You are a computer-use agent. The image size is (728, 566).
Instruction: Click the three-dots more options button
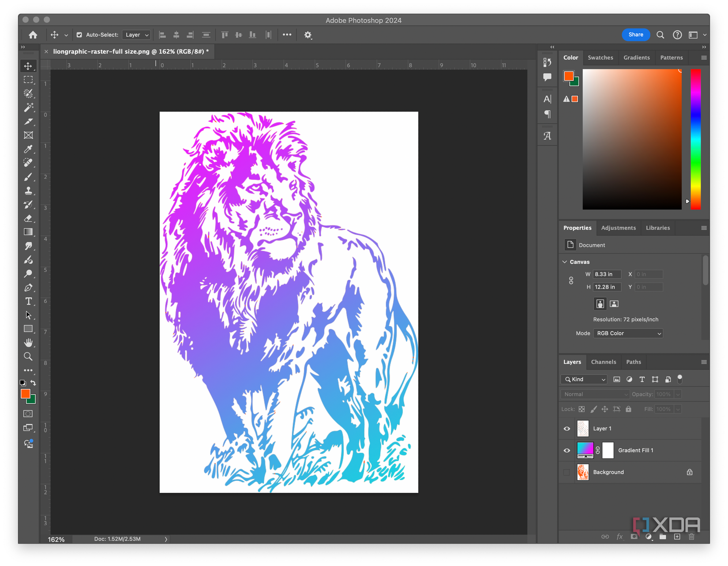coord(287,35)
